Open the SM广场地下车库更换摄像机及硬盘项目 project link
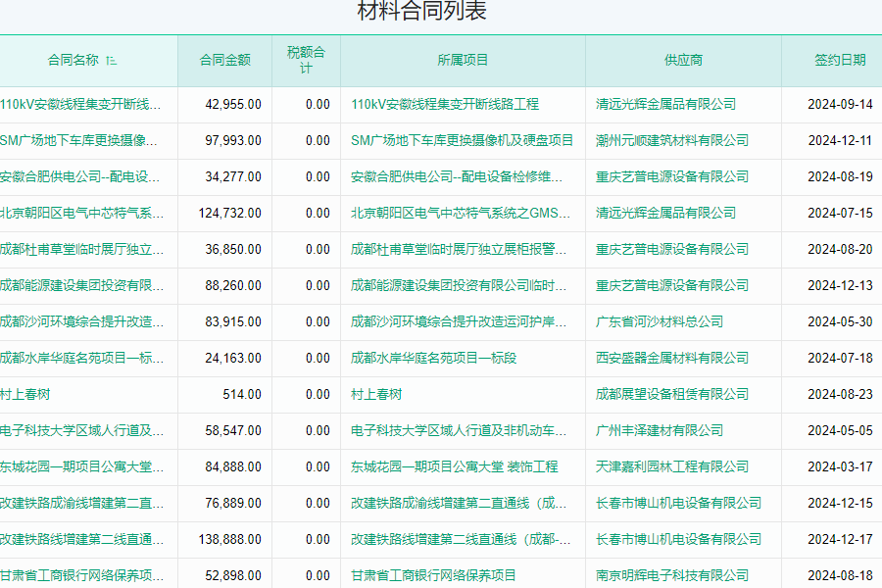The image size is (882, 588). [x=462, y=140]
